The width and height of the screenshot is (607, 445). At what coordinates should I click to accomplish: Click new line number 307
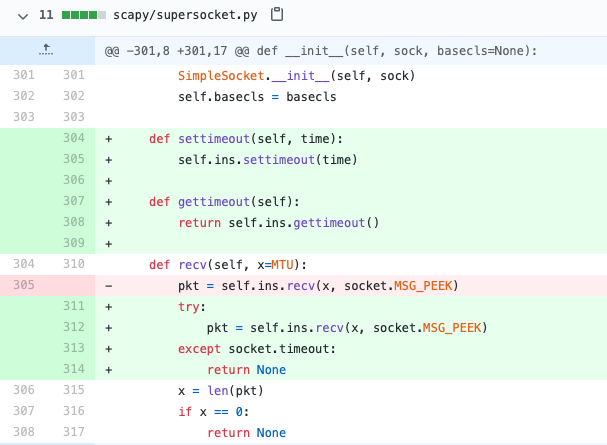click(74, 201)
